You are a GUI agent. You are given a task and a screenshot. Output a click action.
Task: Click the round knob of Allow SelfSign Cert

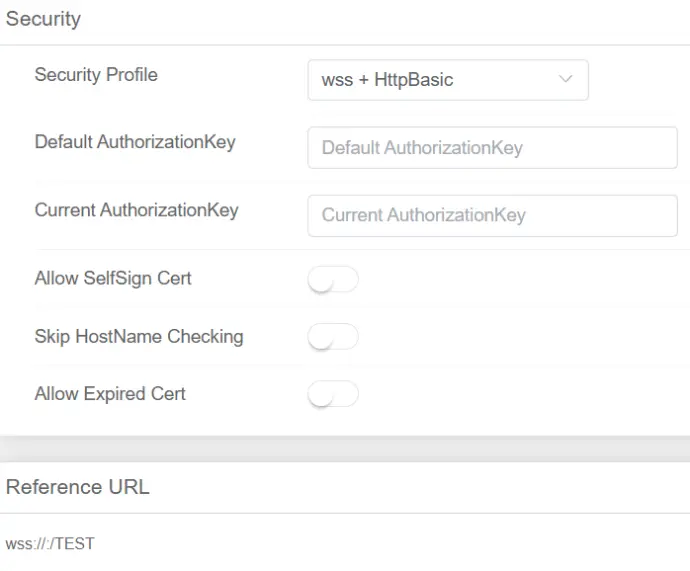pyautogui.click(x=320, y=280)
